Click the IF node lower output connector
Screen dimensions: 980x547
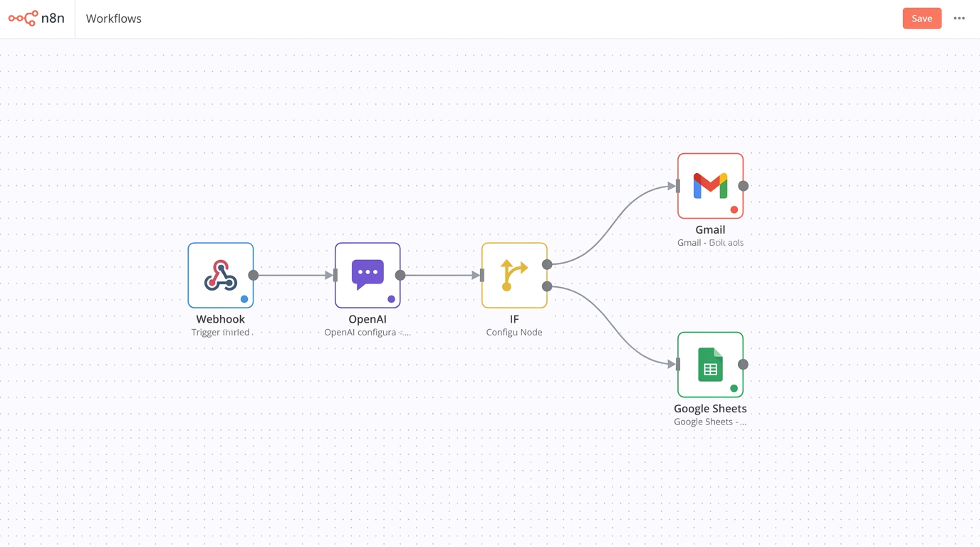(x=547, y=286)
